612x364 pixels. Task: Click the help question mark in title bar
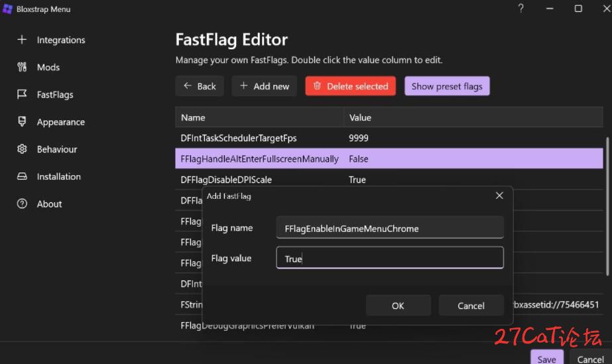[520, 8]
